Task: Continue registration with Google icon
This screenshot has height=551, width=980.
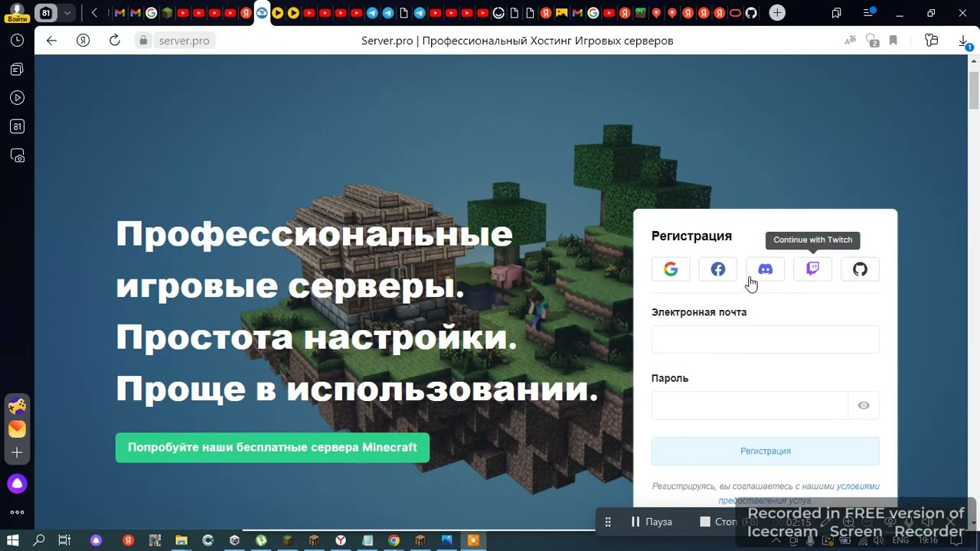Action: 671,269
